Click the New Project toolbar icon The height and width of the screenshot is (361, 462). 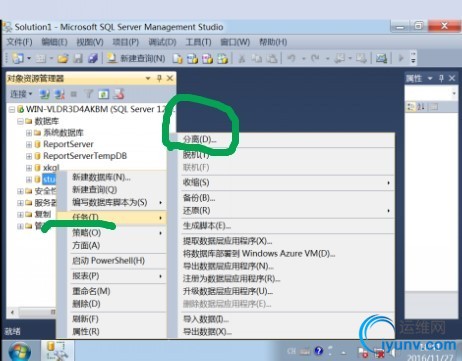[18, 58]
